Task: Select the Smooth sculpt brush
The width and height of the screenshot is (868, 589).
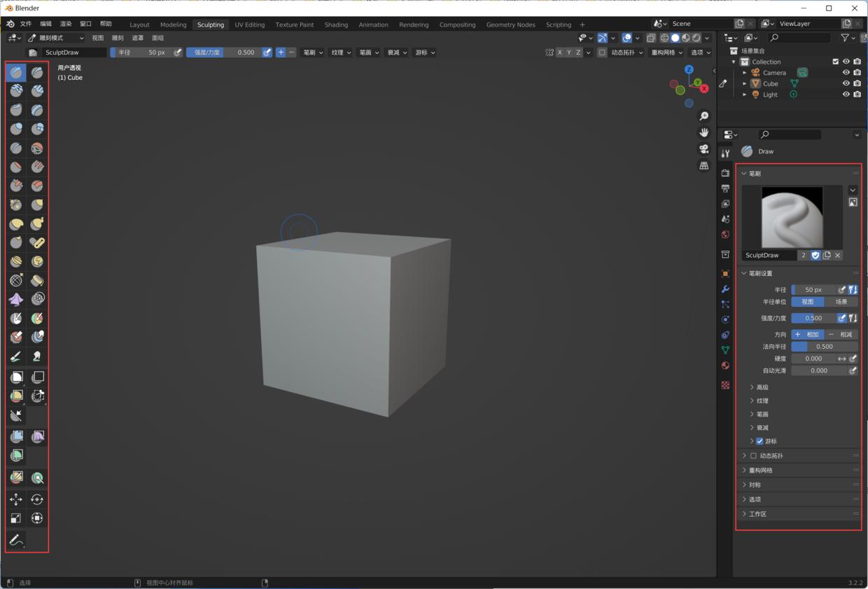Action: click(37, 148)
